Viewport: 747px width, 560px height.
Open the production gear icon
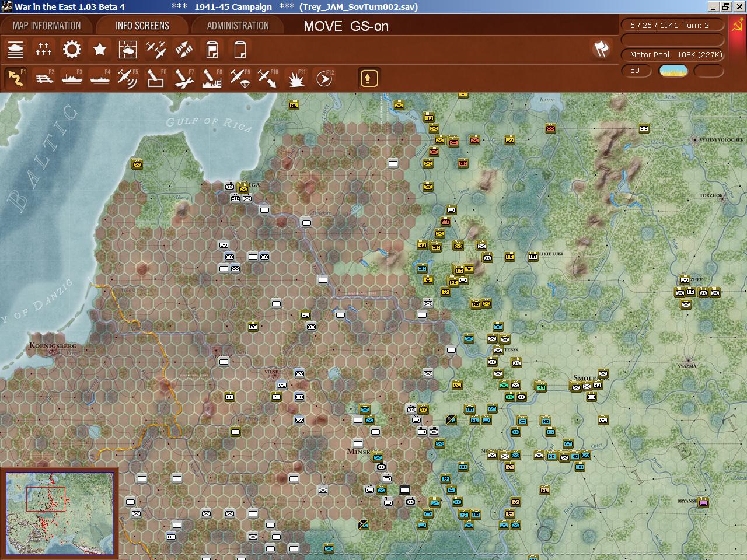coord(72,50)
